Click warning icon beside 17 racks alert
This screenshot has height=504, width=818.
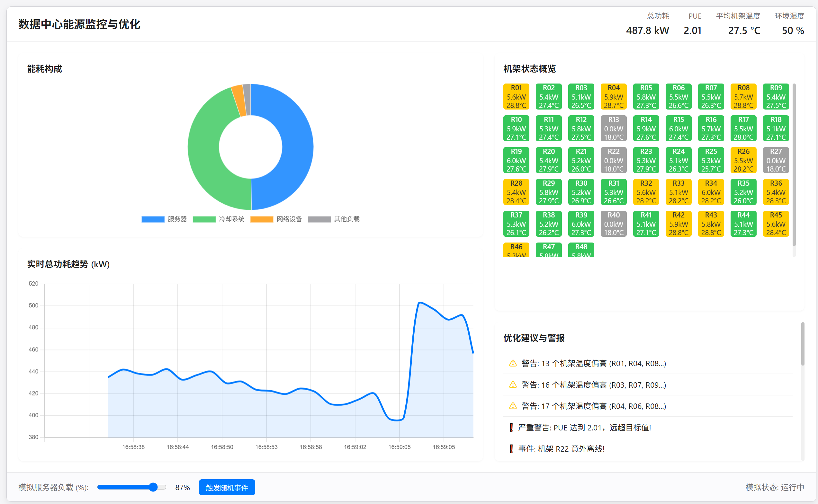(513, 406)
